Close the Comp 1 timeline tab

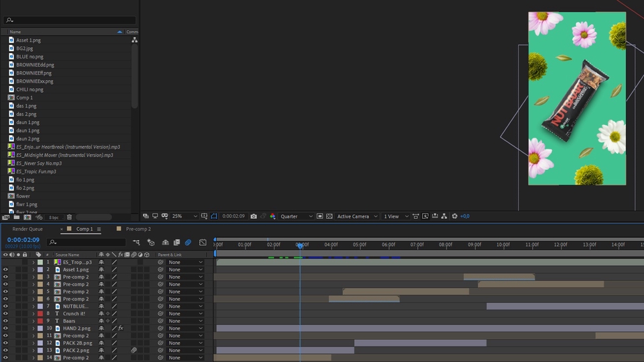coord(62,229)
